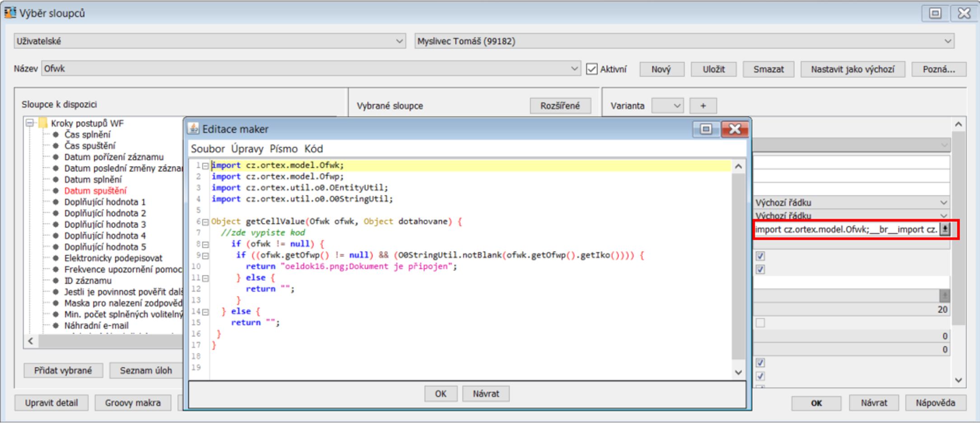Toggle first checkbox below import code field
Viewport: 980px width, 423px height.
point(760,256)
